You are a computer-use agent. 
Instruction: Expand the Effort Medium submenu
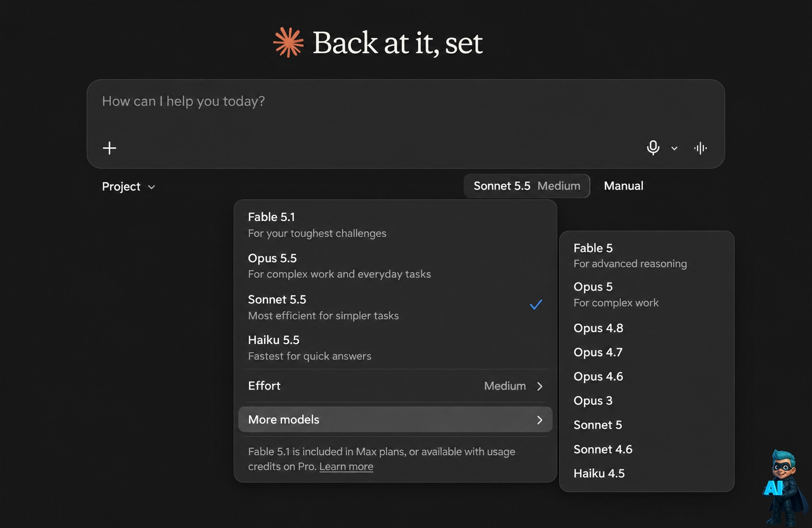[x=395, y=386]
